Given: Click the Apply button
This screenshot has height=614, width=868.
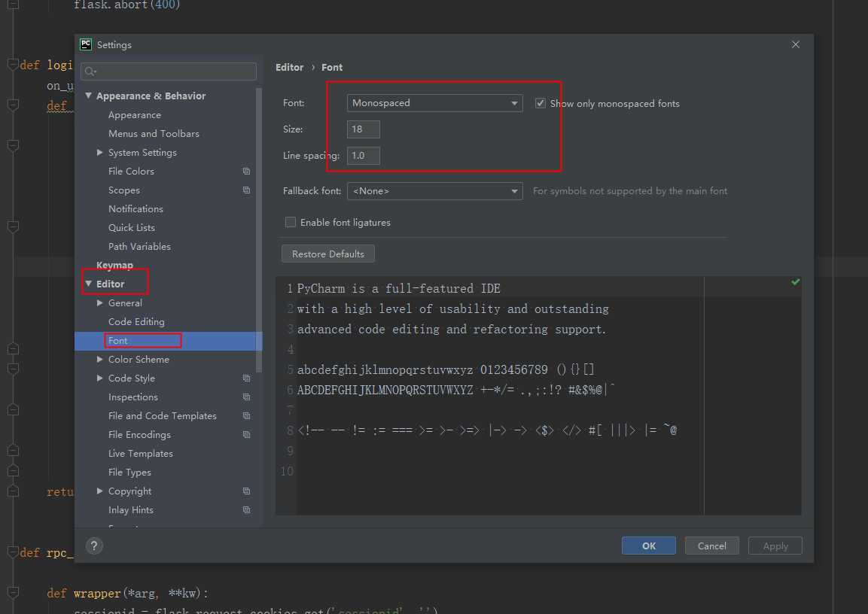Looking at the screenshot, I should (x=775, y=546).
